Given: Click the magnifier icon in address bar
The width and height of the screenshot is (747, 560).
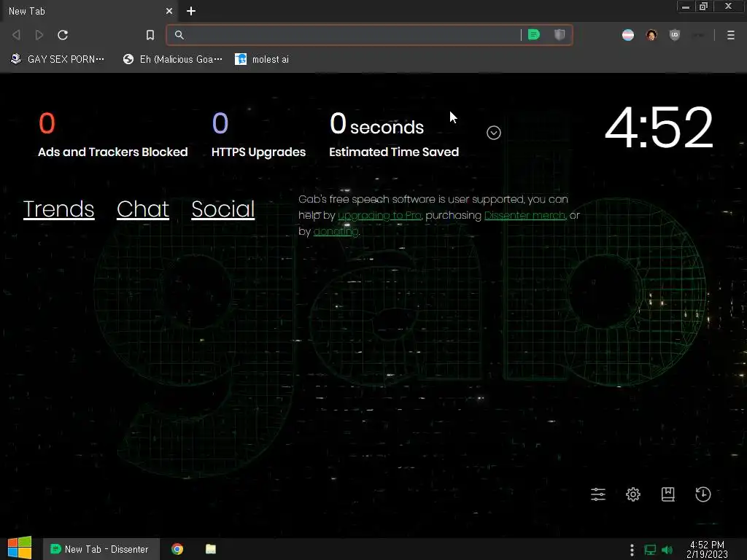Looking at the screenshot, I should pyautogui.click(x=179, y=35).
